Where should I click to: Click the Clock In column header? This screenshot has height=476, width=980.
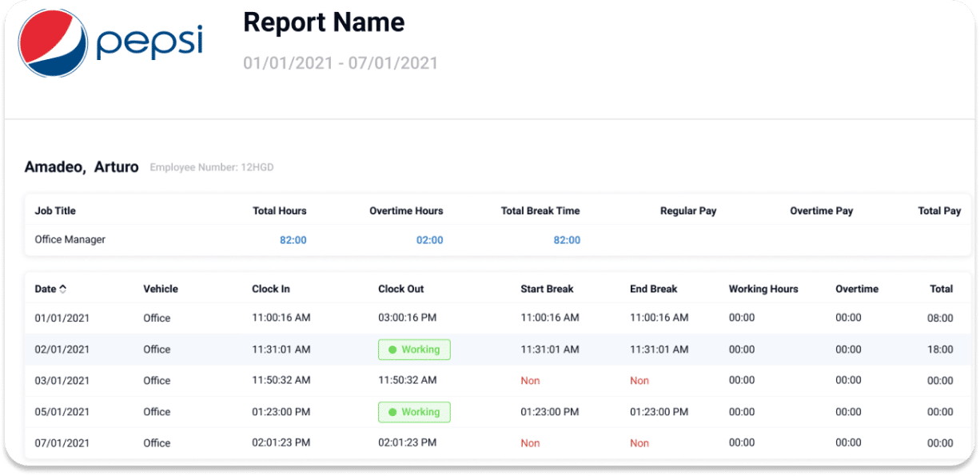coord(271,289)
